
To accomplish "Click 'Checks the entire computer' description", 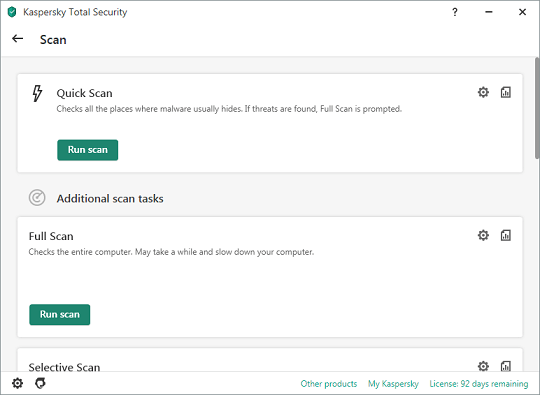I will [171, 252].
